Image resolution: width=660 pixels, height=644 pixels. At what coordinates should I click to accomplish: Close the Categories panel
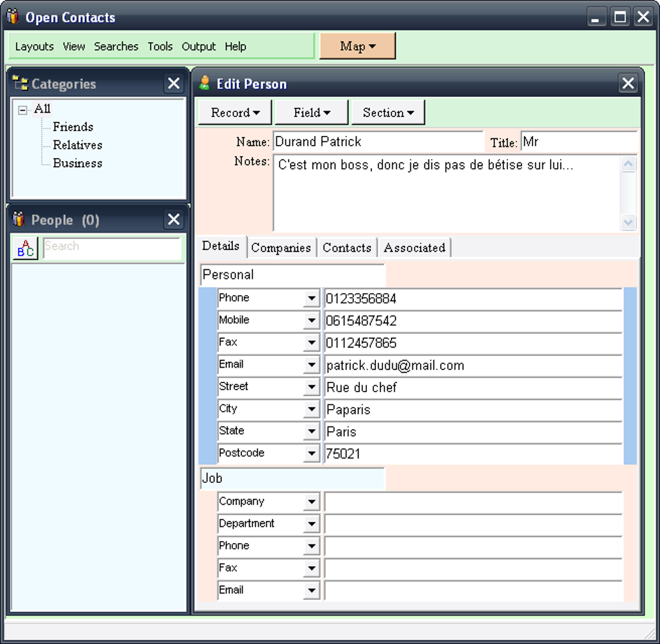[173, 83]
